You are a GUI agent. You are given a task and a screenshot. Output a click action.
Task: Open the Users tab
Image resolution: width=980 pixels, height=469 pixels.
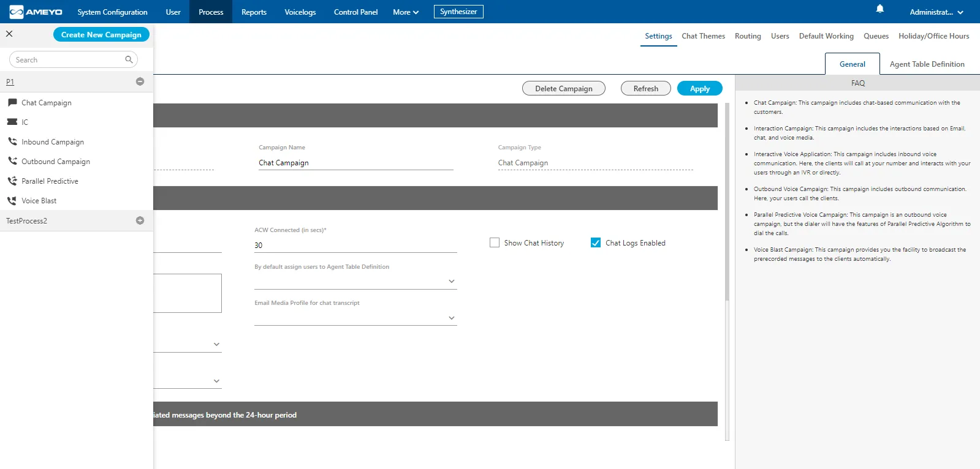click(780, 36)
